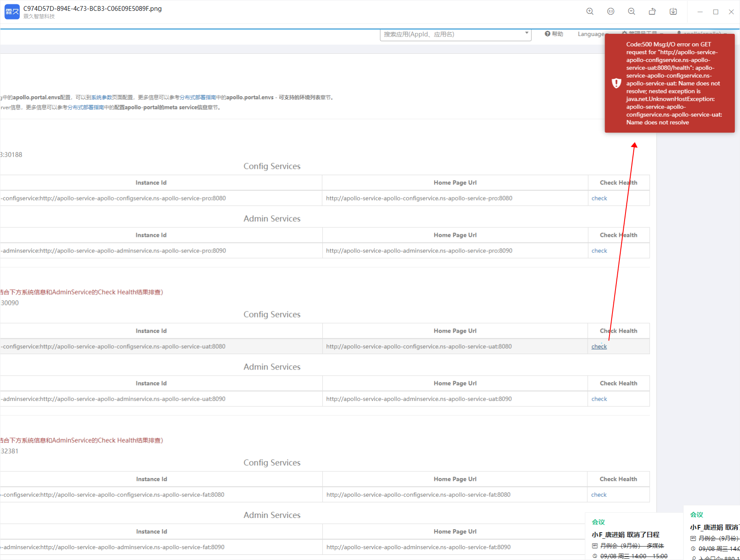The height and width of the screenshot is (560, 740).
Task: Open the 分布式部署指南 link
Action: tap(197, 97)
